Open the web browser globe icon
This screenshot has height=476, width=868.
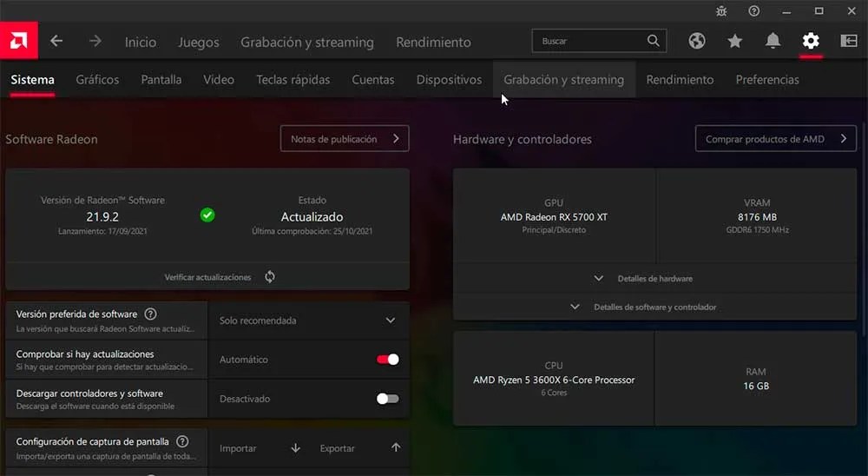697,41
